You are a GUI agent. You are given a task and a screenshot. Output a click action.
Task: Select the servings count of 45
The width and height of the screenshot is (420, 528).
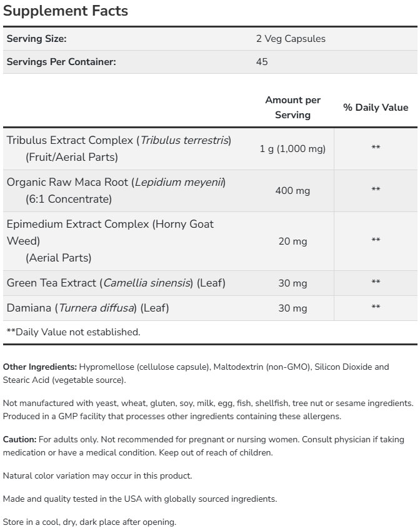[262, 62]
